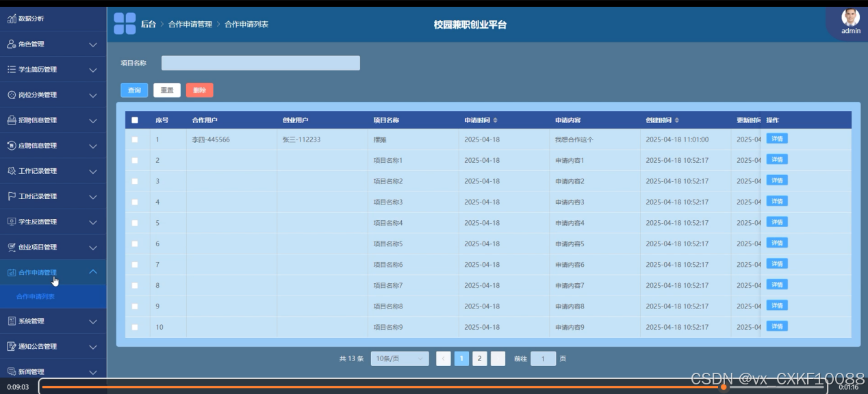868x394 pixels.
Task: Expand 工作记录管理 with its chevron
Action: pos(94,171)
